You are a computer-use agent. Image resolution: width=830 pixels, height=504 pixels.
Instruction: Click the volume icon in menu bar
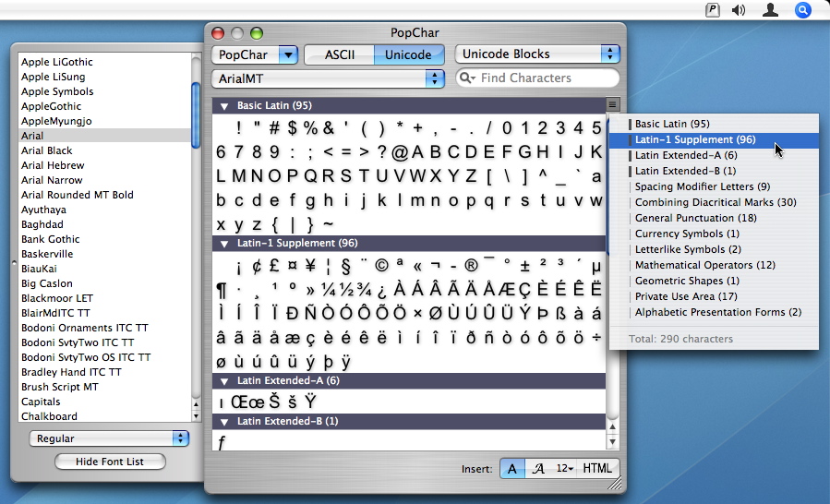pos(739,10)
